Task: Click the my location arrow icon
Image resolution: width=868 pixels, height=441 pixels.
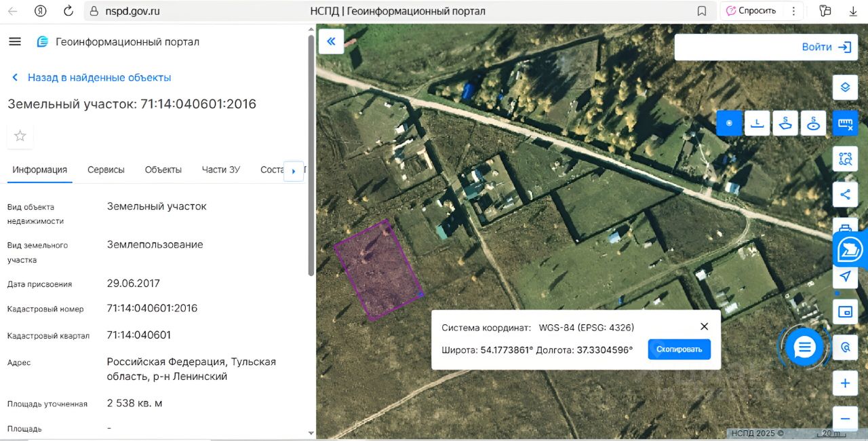Action: coord(845,276)
